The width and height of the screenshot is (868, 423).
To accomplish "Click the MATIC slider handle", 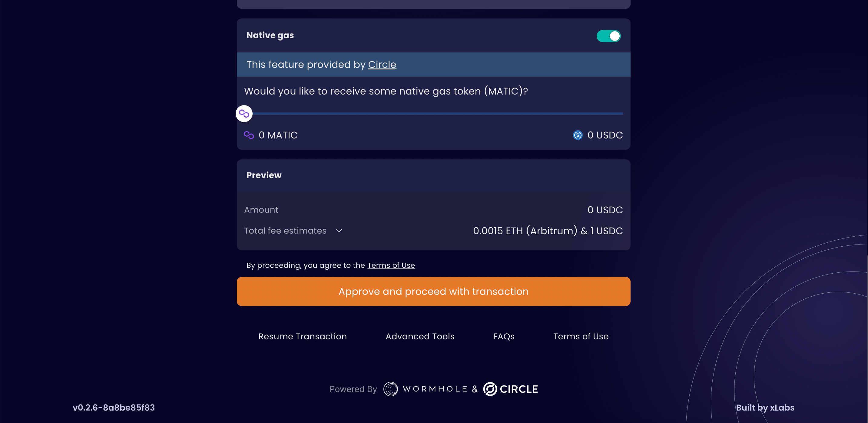I will point(244,114).
